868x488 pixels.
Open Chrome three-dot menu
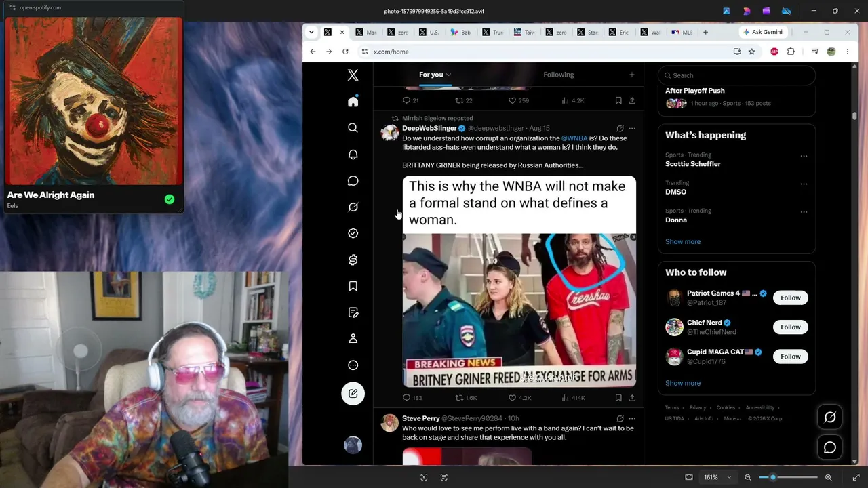pos(847,52)
